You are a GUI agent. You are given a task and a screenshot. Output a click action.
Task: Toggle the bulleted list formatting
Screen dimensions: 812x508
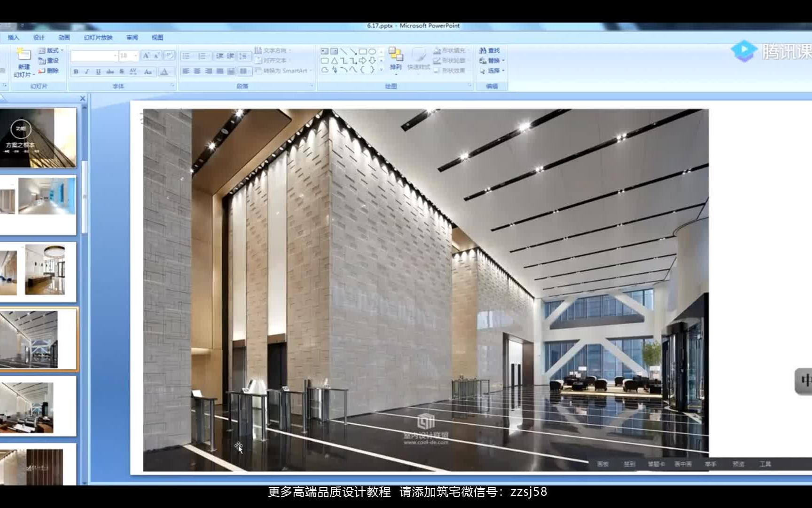187,56
